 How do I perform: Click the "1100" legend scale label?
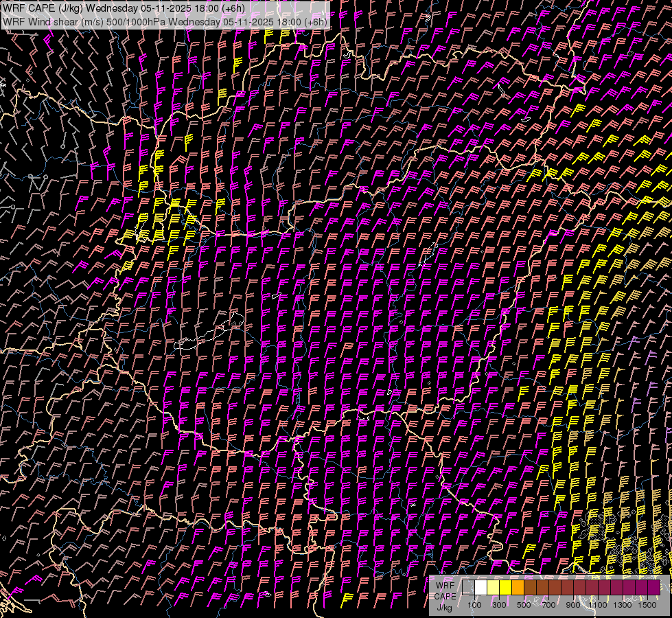coord(598,605)
